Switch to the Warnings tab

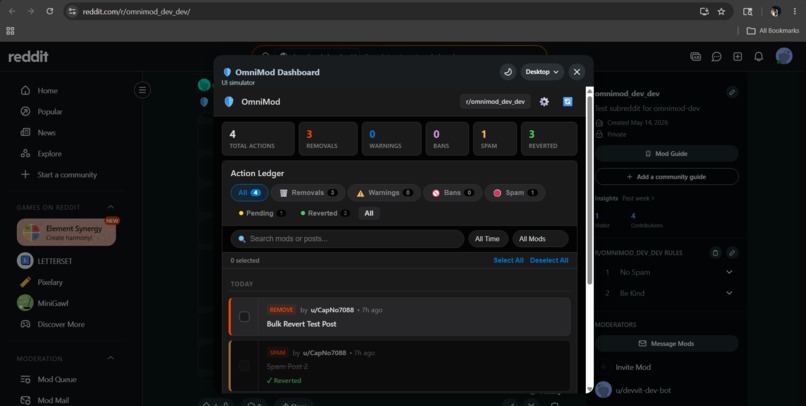384,193
